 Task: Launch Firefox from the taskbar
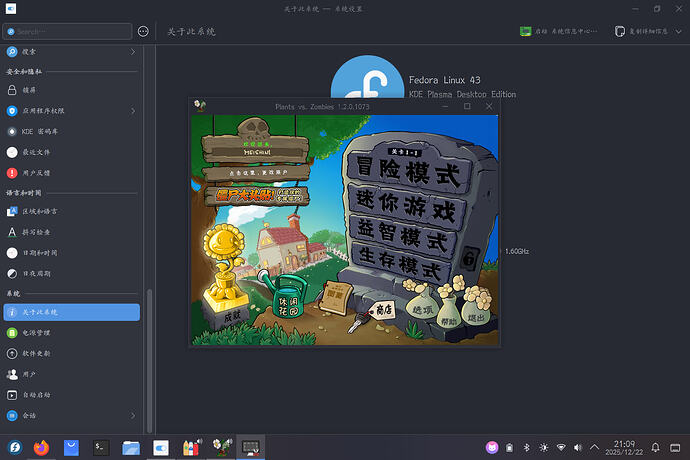click(x=42, y=447)
